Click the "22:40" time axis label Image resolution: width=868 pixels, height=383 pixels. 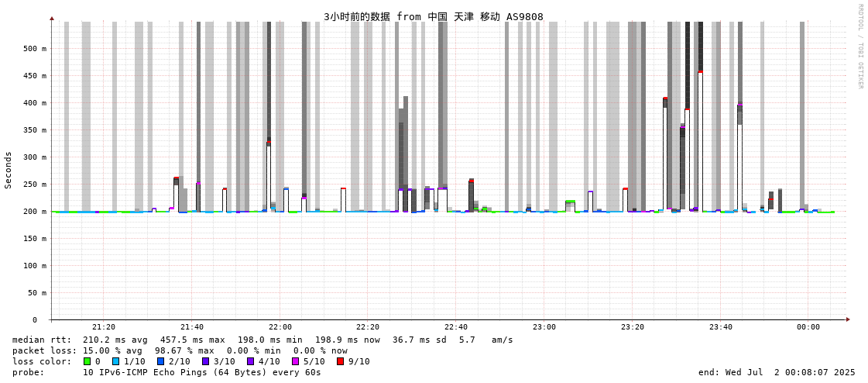tap(456, 328)
